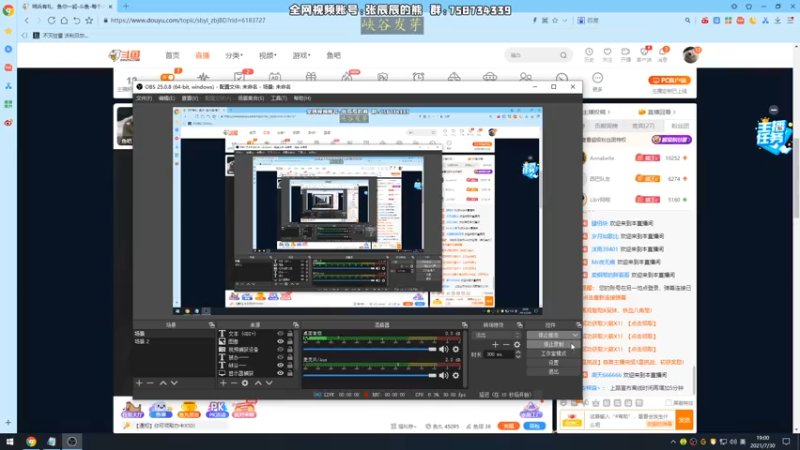Click the PC客户端 button on Douyu
This screenshot has height=450, width=800.
pos(669,80)
